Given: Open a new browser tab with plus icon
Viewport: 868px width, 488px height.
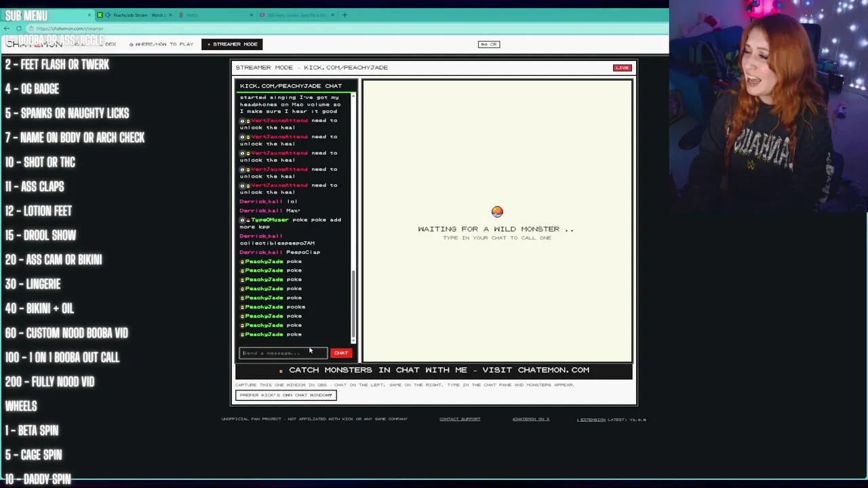Looking at the screenshot, I should pyautogui.click(x=344, y=15).
